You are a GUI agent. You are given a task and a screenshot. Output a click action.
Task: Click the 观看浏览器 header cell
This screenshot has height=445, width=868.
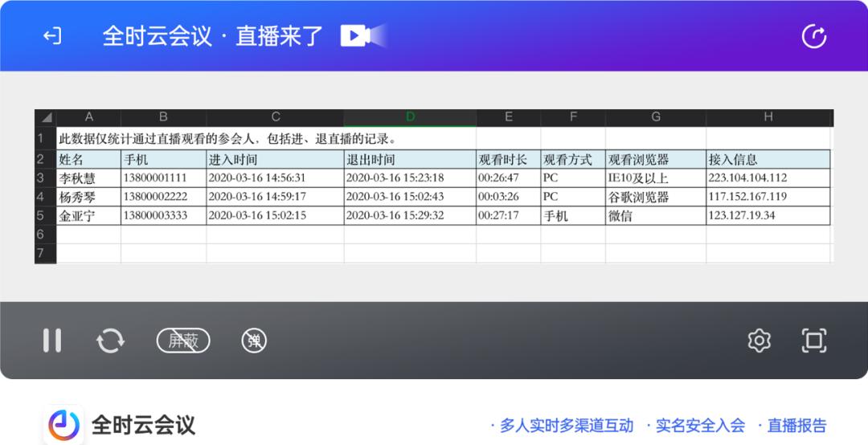[656, 159]
